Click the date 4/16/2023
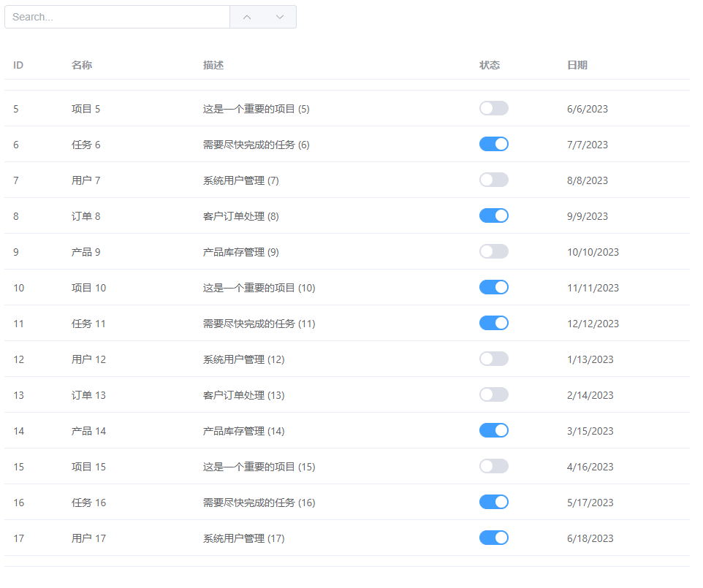The width and height of the screenshot is (703, 588). 590,467
